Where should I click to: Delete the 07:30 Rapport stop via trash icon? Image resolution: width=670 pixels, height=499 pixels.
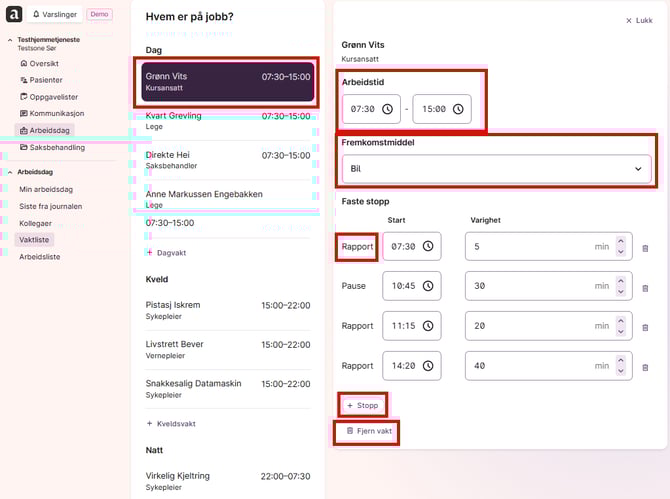pyautogui.click(x=645, y=247)
